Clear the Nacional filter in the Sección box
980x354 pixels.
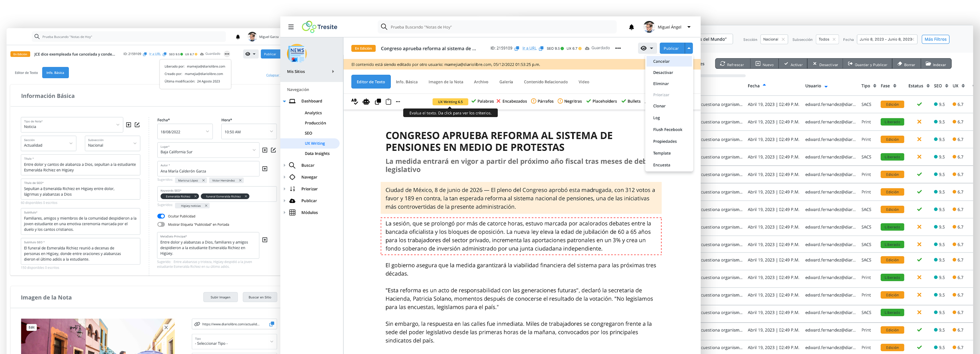783,39
